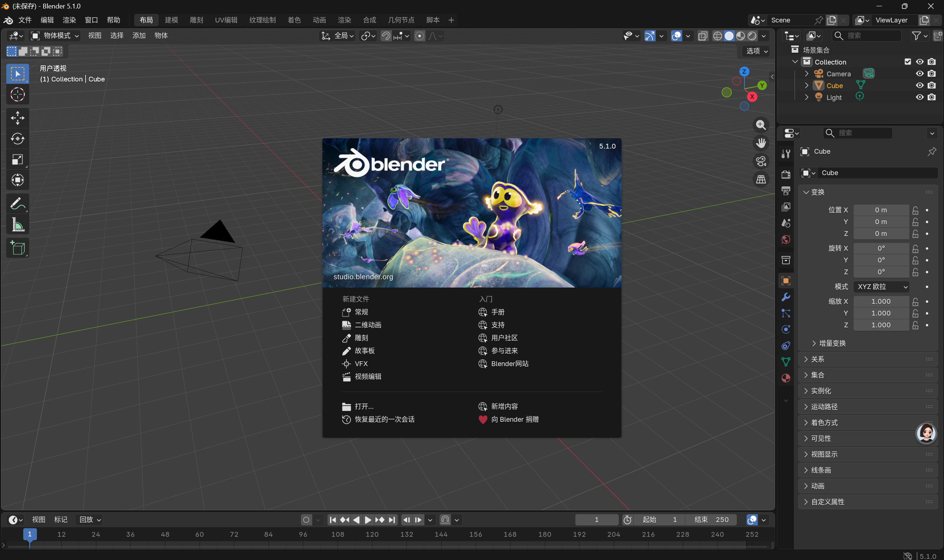Uncheck the Collection exclude checkbox

point(908,62)
